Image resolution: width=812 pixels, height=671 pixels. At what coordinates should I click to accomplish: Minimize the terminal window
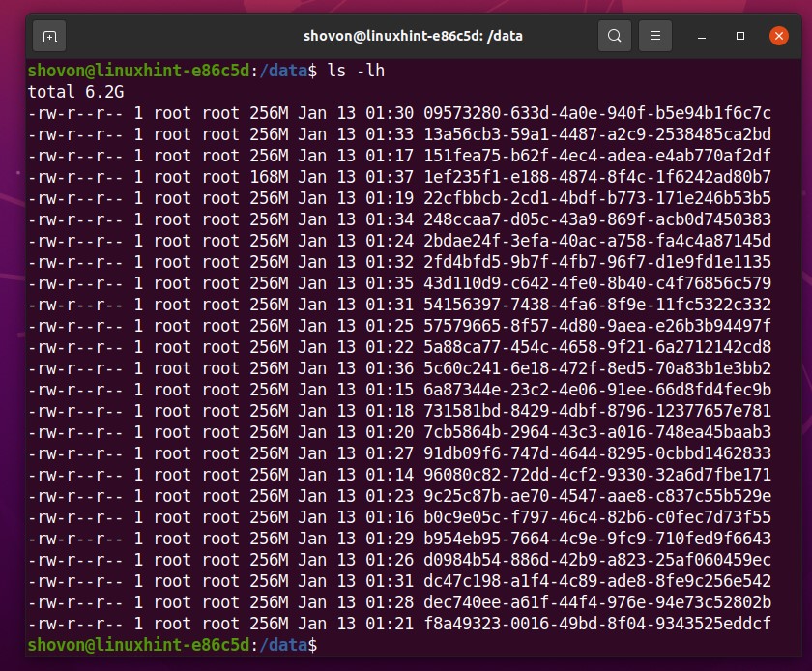pyautogui.click(x=700, y=36)
